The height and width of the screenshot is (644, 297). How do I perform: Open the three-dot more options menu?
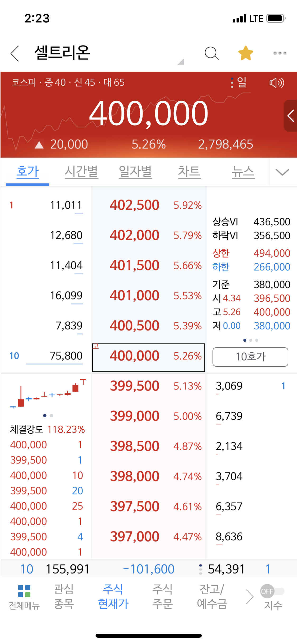[280, 53]
